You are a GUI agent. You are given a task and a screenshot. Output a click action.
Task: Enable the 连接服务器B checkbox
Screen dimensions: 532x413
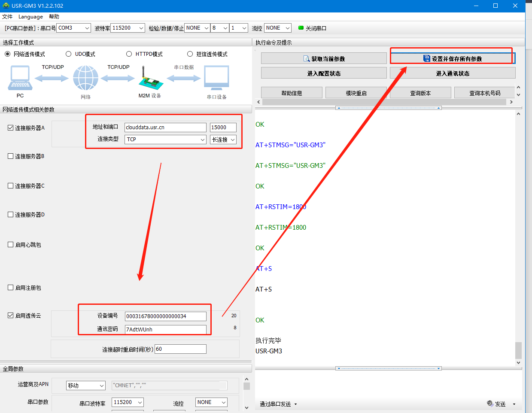coord(11,156)
